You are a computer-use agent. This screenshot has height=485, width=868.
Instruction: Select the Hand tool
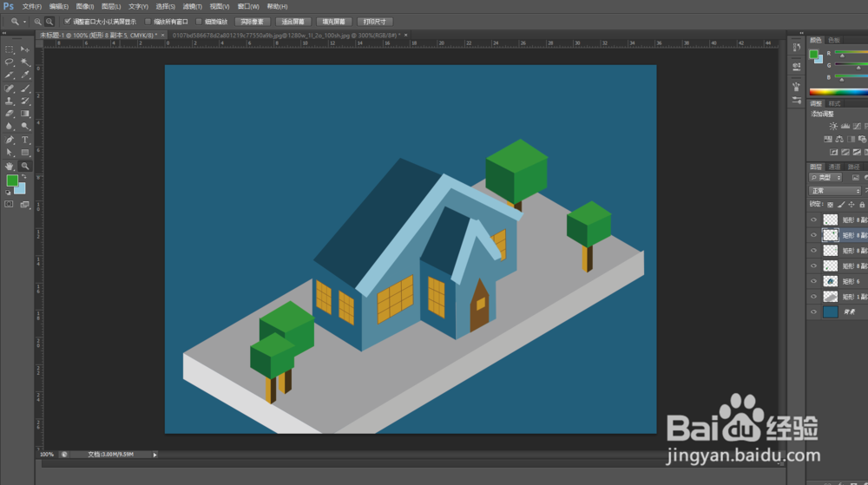(x=10, y=166)
